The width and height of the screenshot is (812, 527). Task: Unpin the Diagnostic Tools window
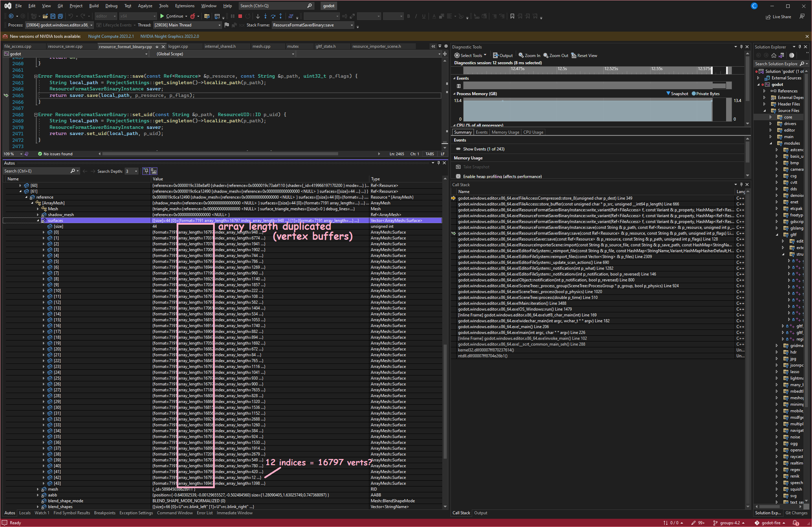(x=742, y=47)
